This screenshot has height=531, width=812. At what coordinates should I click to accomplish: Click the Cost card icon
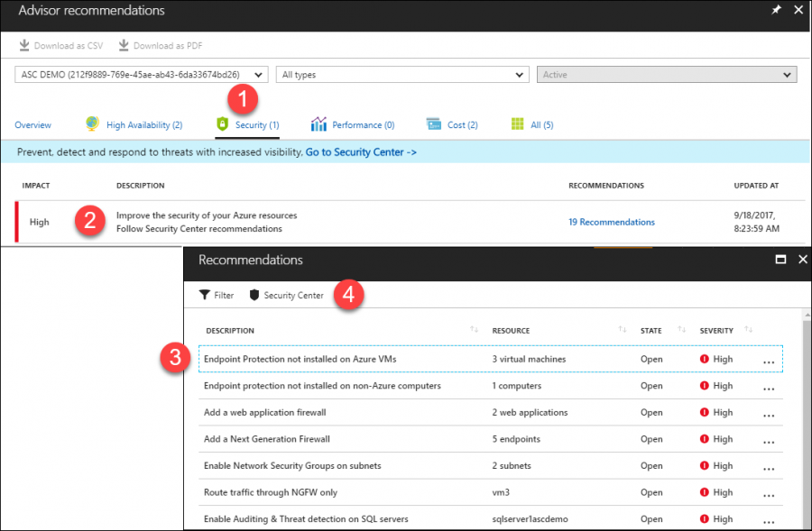point(433,124)
